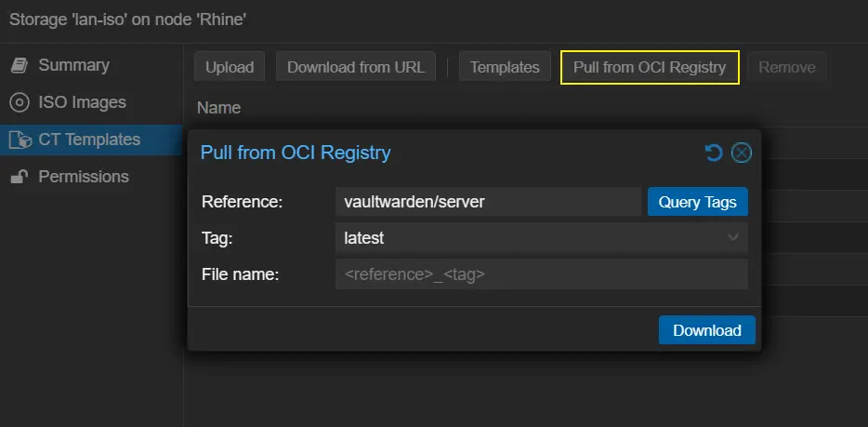This screenshot has width=868, height=427.
Task: Click Download from URL button
Action: point(356,67)
